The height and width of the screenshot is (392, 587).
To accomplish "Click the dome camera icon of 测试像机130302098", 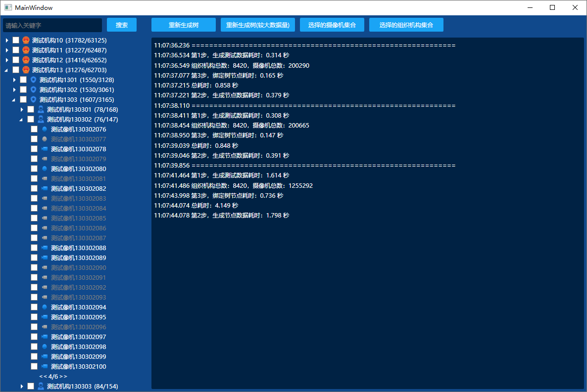I will [45, 347].
